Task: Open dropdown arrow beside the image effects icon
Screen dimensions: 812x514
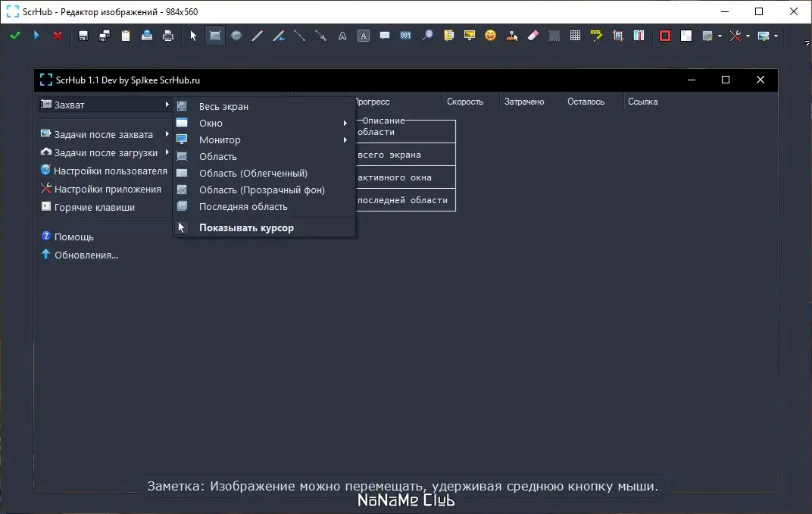Action: (720, 36)
